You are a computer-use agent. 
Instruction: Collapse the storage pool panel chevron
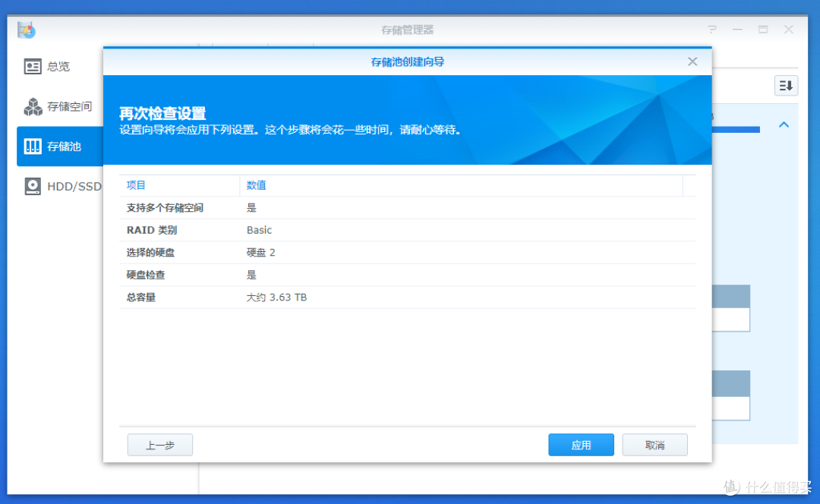784,124
